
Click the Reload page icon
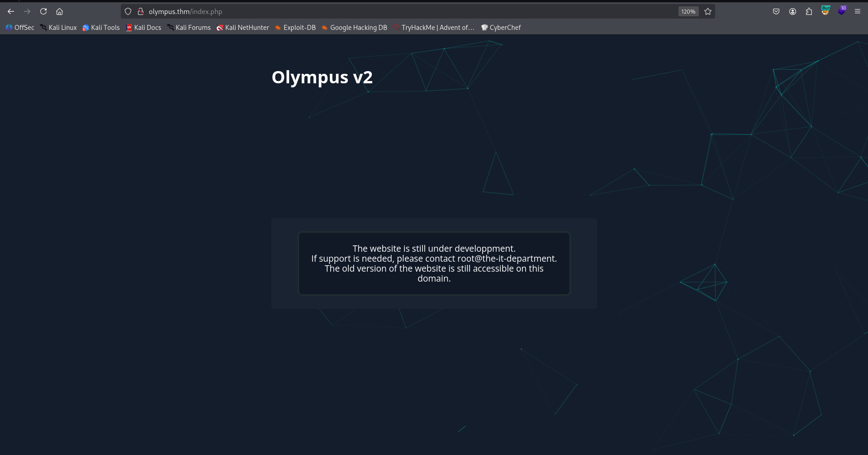click(43, 11)
